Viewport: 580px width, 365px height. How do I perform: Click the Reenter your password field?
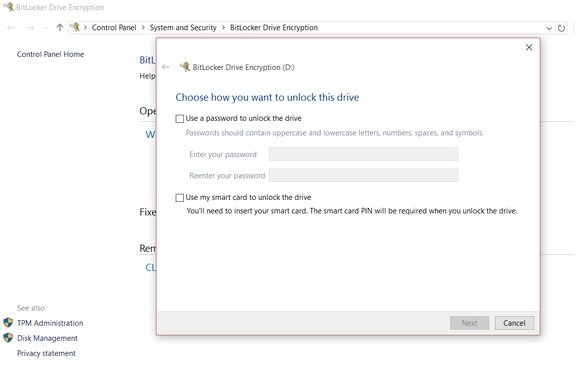tap(364, 175)
